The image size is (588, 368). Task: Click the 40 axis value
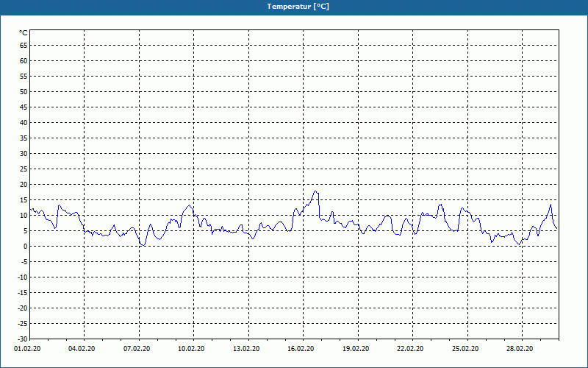(x=24, y=123)
